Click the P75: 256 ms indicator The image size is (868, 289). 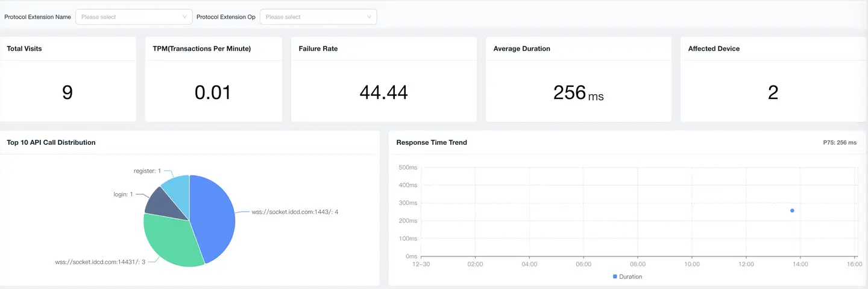(x=839, y=142)
